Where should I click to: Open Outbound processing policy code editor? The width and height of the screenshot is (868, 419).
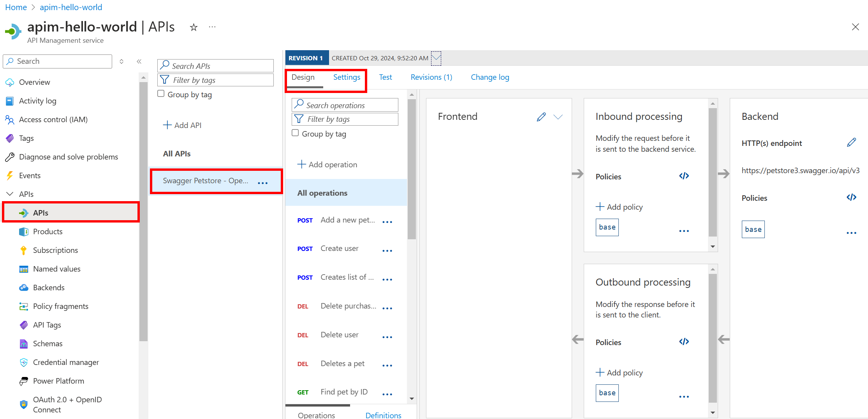(x=684, y=342)
